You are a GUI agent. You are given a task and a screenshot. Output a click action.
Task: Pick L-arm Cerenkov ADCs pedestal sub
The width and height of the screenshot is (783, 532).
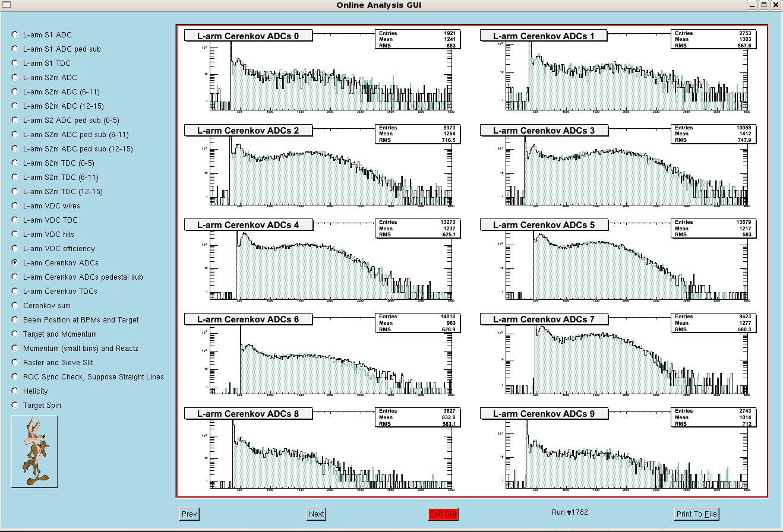click(x=15, y=277)
